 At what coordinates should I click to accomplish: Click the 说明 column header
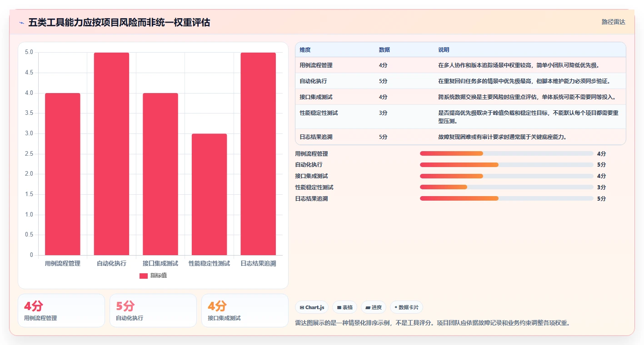[x=444, y=50]
